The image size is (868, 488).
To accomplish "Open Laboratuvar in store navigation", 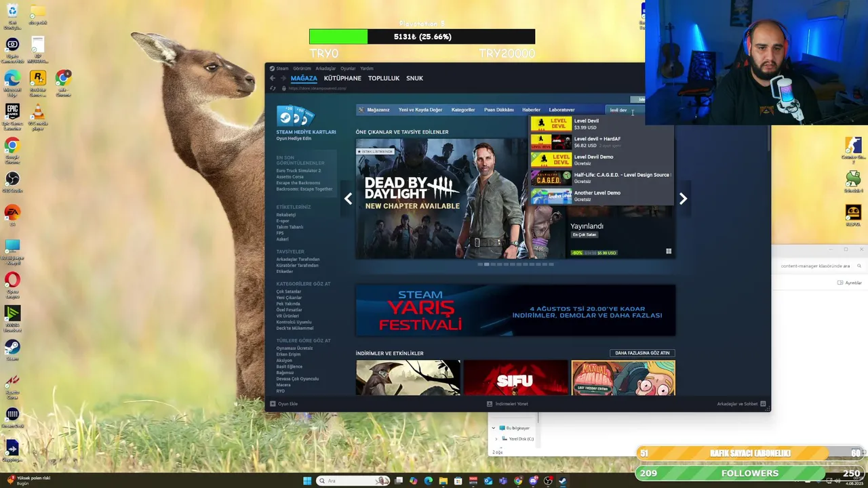I will tap(561, 110).
